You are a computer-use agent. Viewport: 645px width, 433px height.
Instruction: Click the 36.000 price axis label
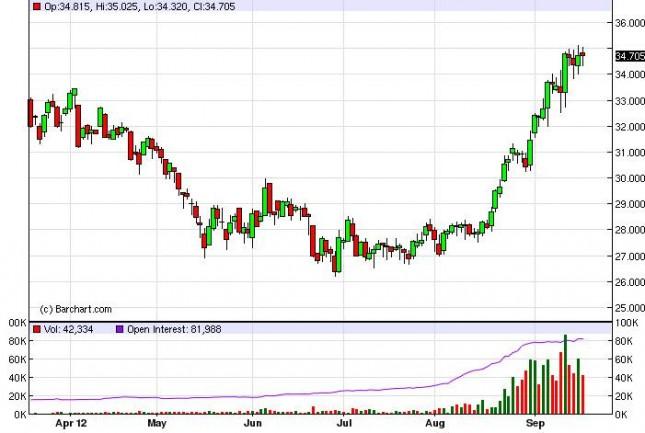(x=630, y=23)
